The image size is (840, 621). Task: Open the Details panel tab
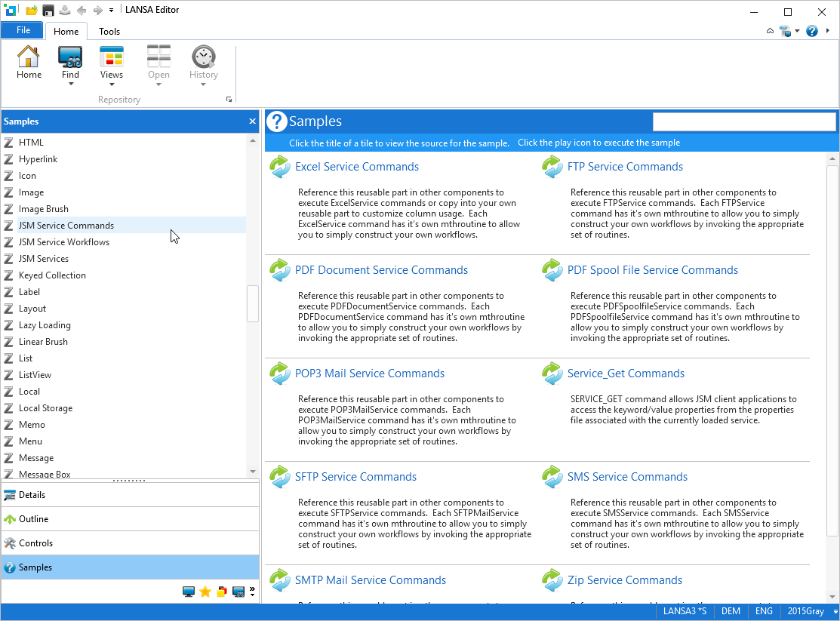tap(130, 495)
